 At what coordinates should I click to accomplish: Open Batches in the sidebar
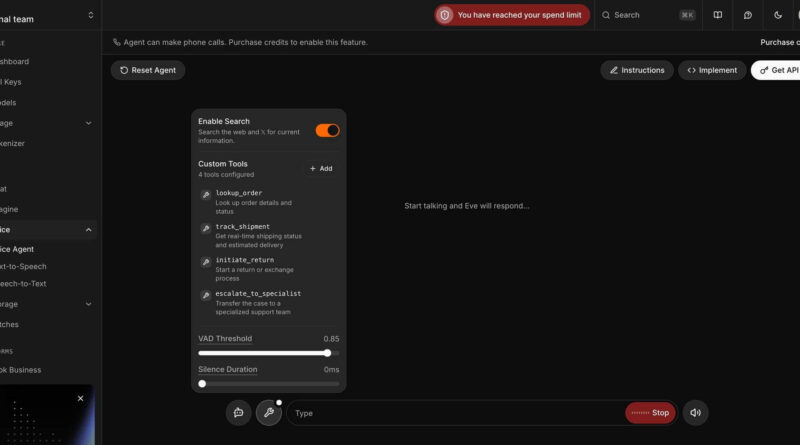(x=9, y=325)
